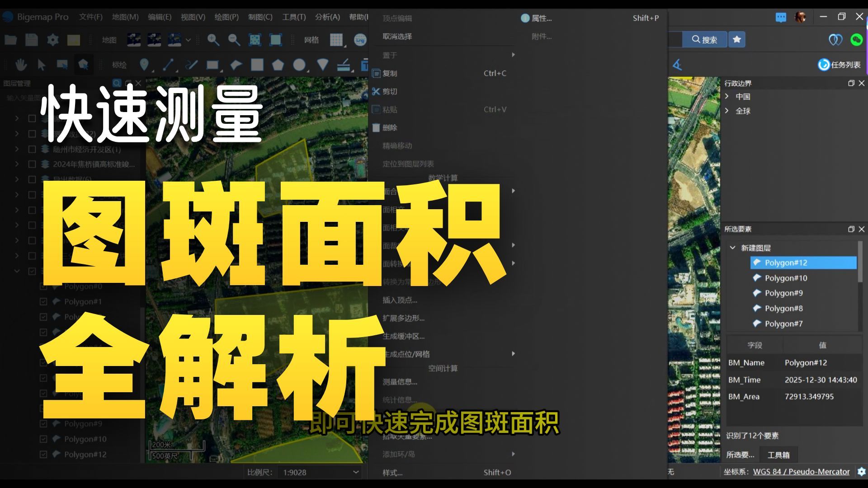
Task: Click the 搜索 search button
Action: coord(704,39)
